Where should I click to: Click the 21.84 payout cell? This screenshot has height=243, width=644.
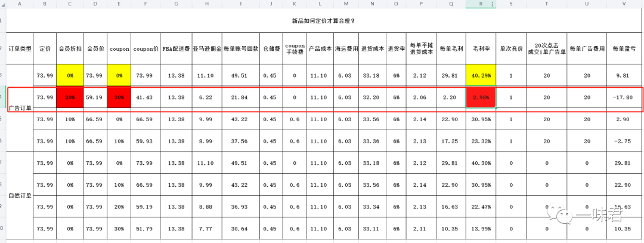tap(241, 97)
